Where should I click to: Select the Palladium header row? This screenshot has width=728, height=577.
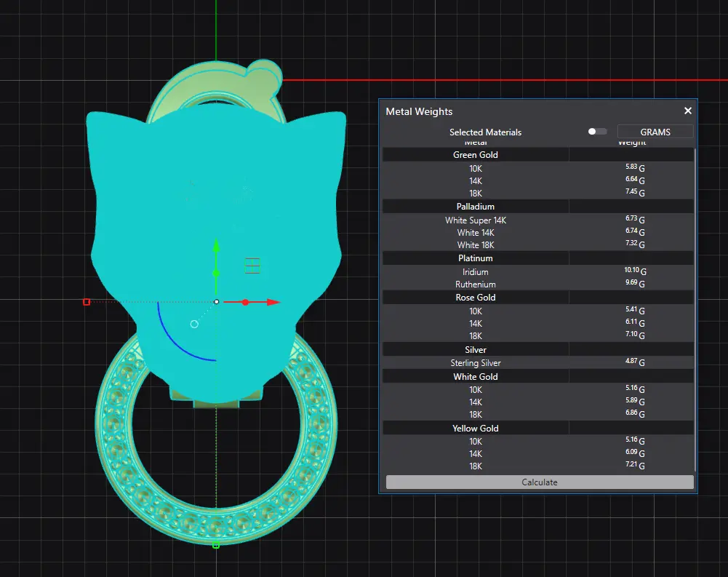537,206
